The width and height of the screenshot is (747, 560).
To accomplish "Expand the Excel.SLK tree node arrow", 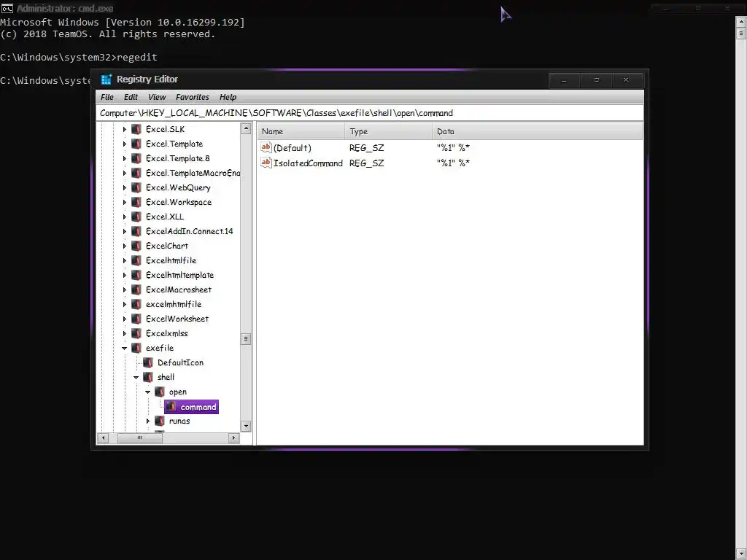I will [x=124, y=129].
